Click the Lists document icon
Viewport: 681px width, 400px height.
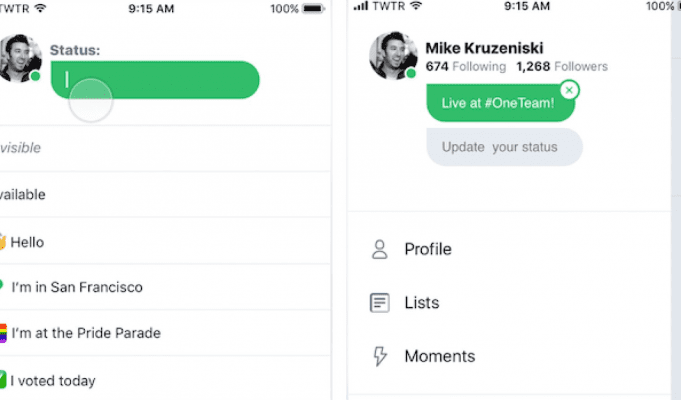click(x=380, y=303)
